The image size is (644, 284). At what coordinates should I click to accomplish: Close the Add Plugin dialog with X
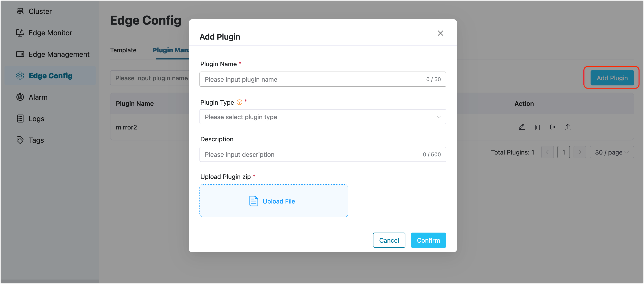pos(440,33)
